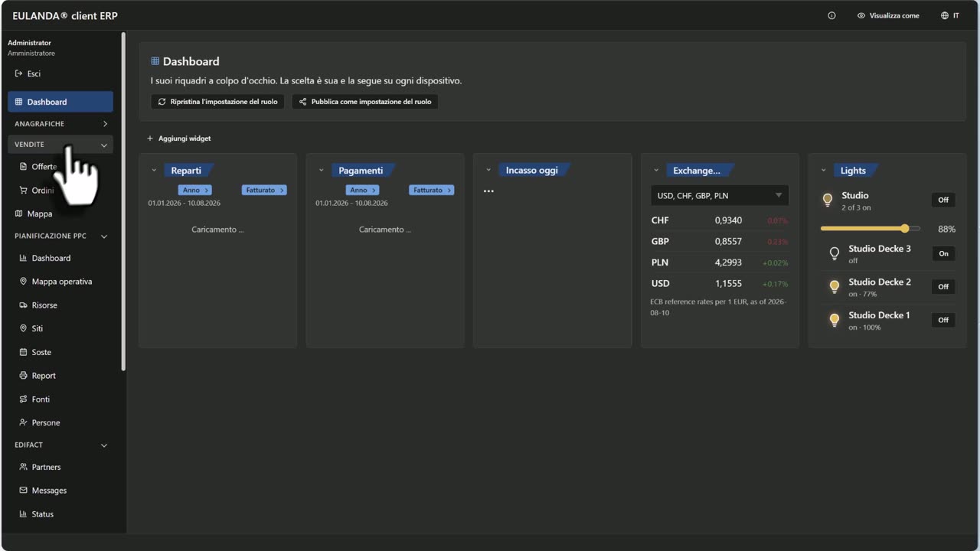Click the CHF rate value 0,9340
980x551 pixels.
(x=728, y=220)
